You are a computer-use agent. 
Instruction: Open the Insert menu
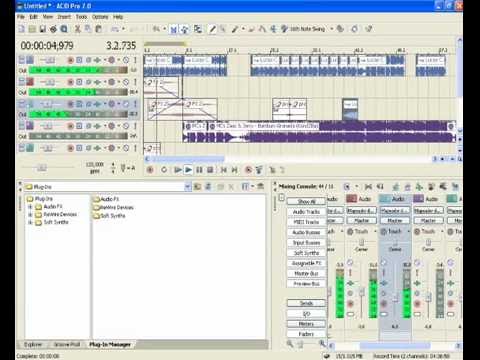click(x=64, y=17)
